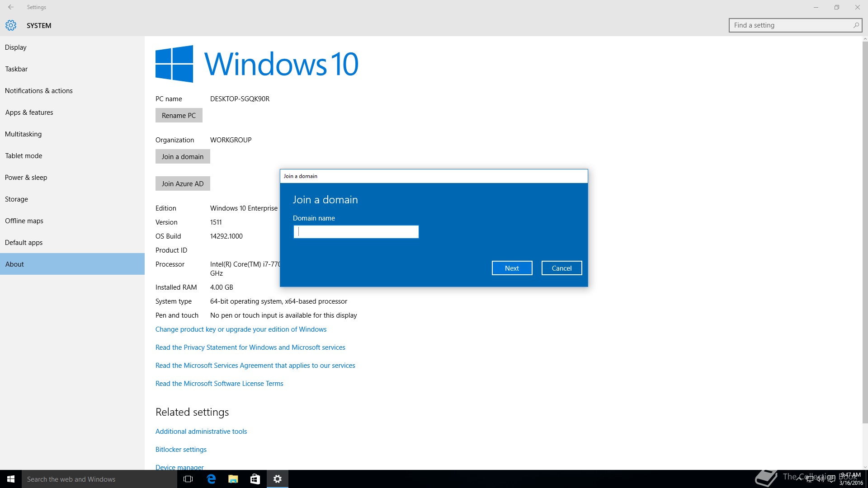Viewport: 868px width, 488px height.
Task: Open Default apps settings
Action: [x=72, y=243]
